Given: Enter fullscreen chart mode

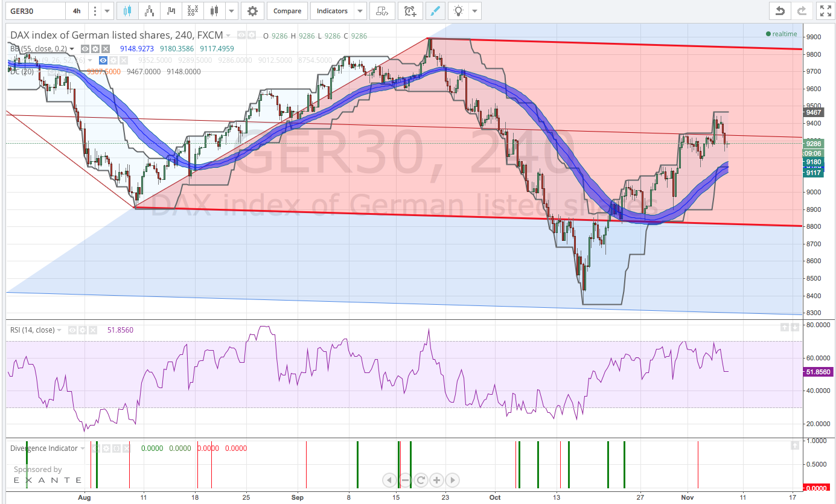Looking at the screenshot, I should click(x=825, y=11).
